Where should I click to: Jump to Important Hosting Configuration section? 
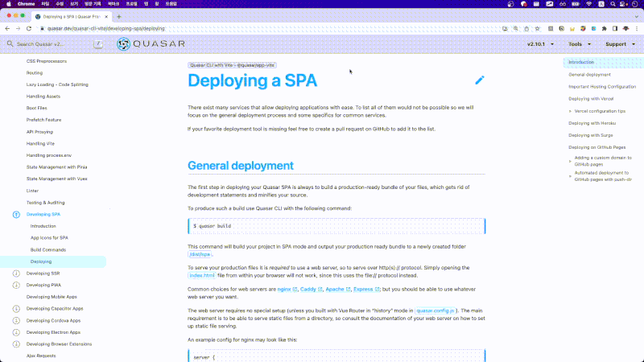click(602, 87)
